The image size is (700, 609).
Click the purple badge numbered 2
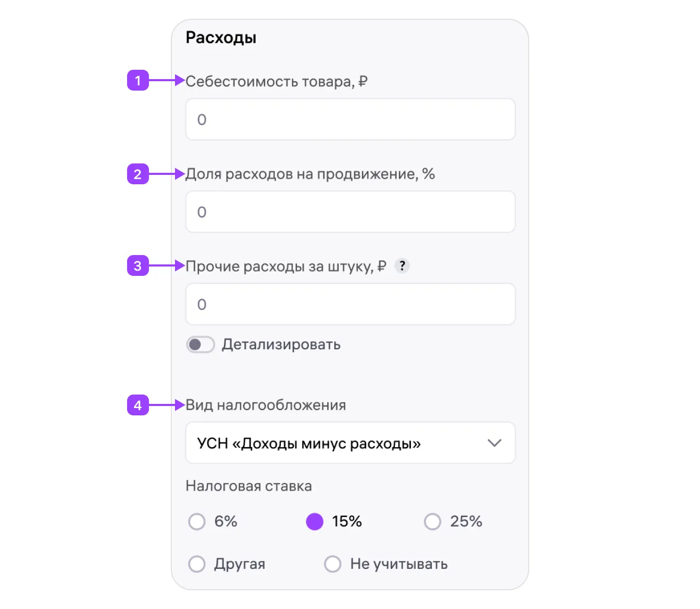tap(138, 174)
